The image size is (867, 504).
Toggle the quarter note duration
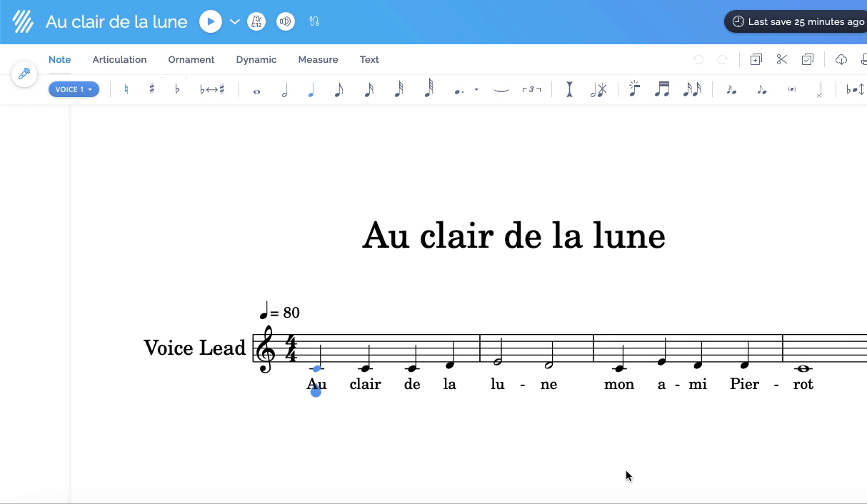[x=311, y=90]
